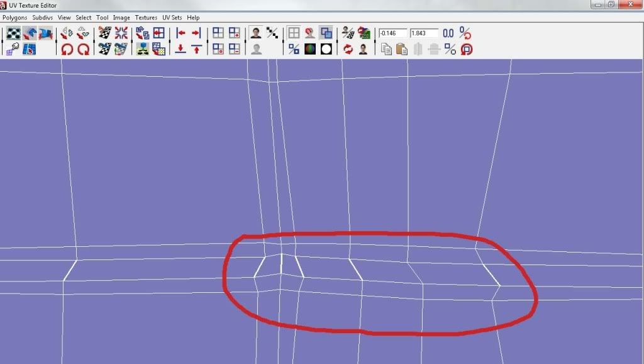Rotate selected UVs counterclockwise

point(67,49)
